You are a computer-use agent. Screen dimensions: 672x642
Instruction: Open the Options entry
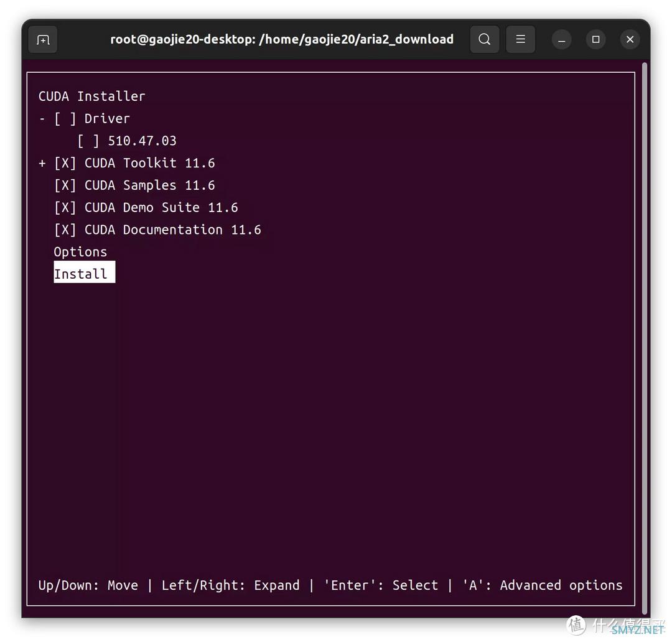[80, 252]
